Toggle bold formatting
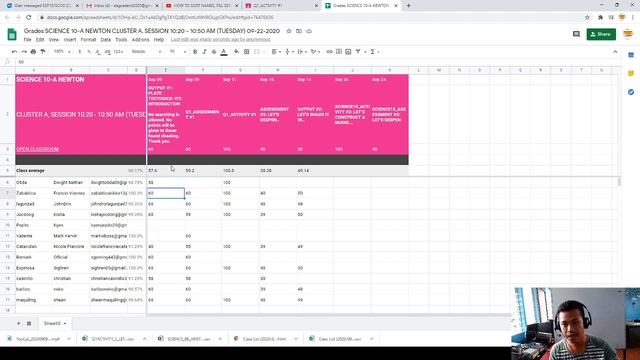Image resolution: width=640 pixels, height=360 pixels. (195, 52)
